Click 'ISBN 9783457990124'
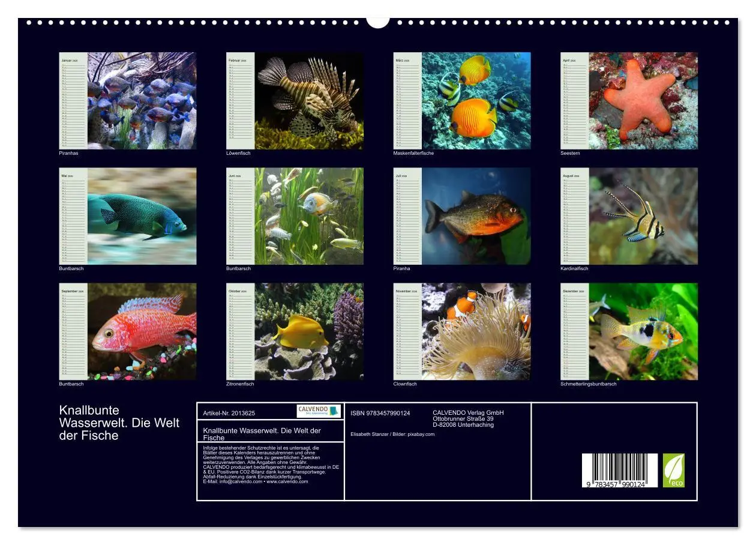This screenshot has width=756, height=545. 380,413
